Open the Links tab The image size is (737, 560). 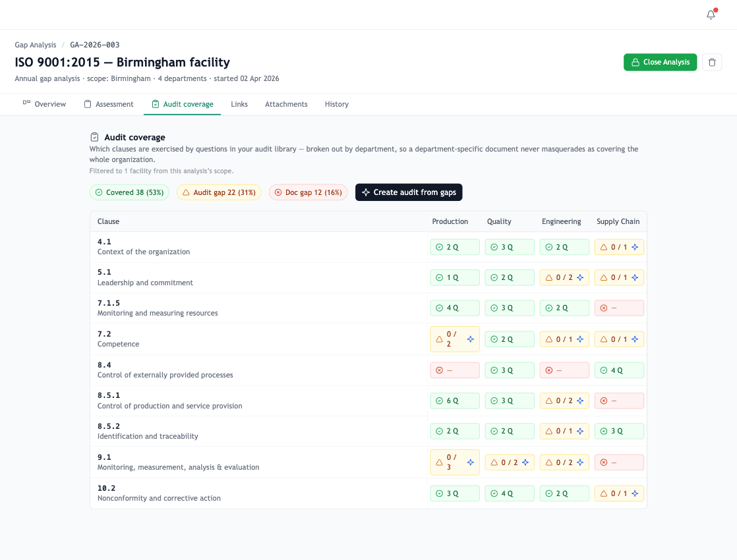pos(239,104)
